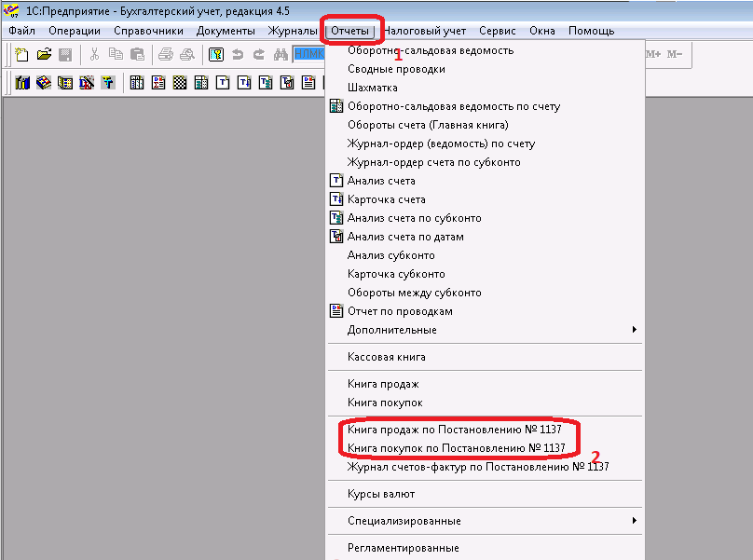
Task: Open the Помощь menu
Action: click(591, 31)
